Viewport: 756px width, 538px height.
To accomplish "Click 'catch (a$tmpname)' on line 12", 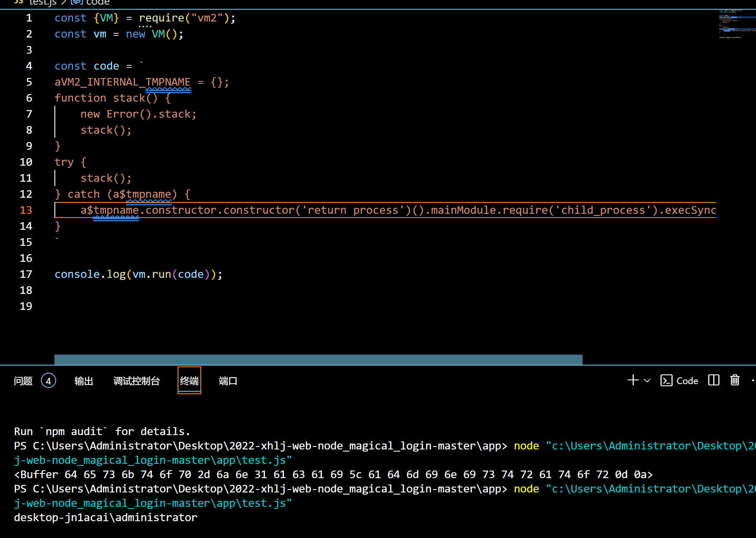I will (122, 194).
